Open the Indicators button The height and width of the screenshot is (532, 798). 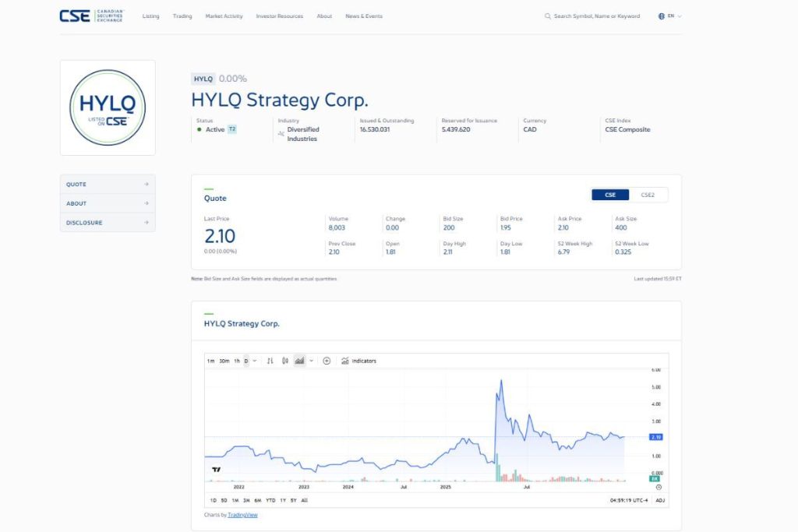[358, 361]
